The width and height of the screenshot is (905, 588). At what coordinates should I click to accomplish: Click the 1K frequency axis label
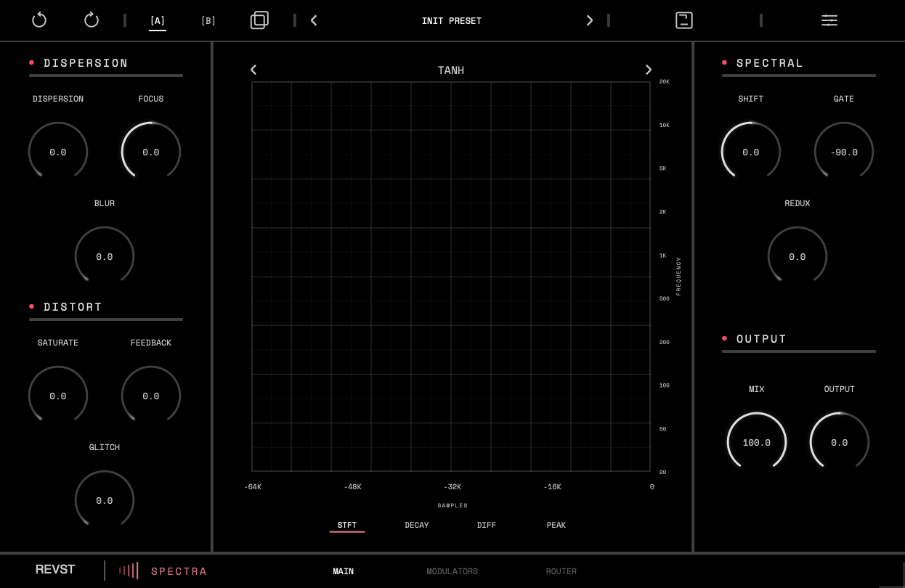click(x=663, y=256)
